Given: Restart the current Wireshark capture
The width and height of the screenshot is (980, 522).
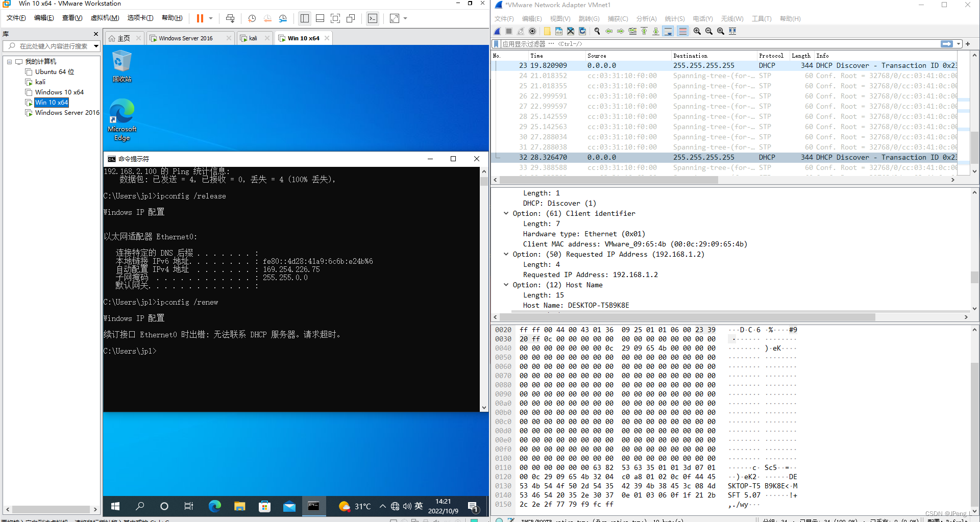Looking at the screenshot, I should 521,31.
